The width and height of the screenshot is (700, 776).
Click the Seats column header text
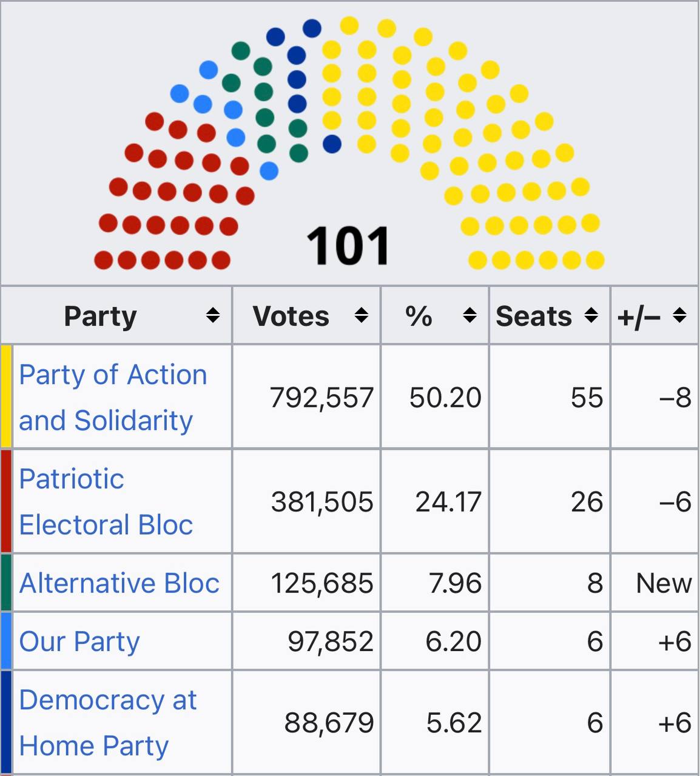click(x=534, y=316)
